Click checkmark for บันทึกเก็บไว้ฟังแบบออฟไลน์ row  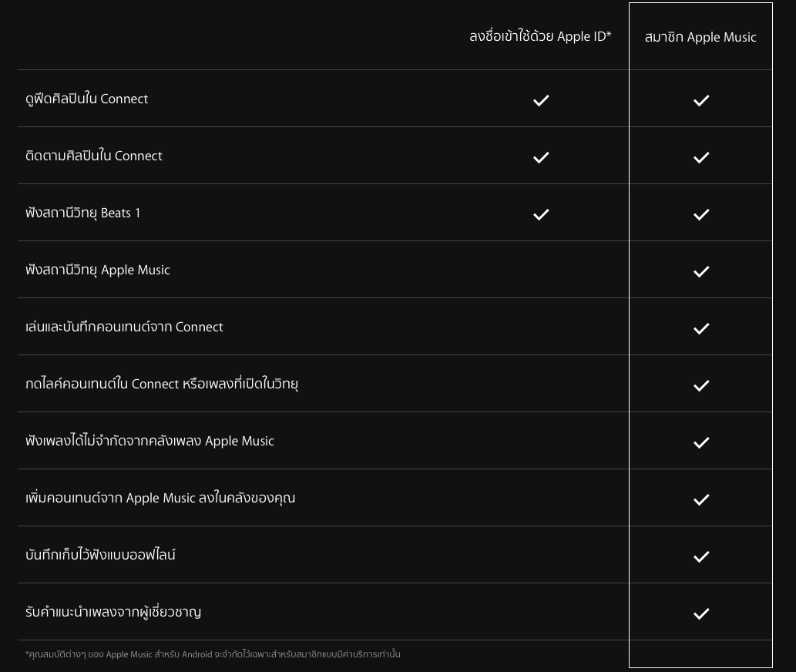click(x=701, y=556)
